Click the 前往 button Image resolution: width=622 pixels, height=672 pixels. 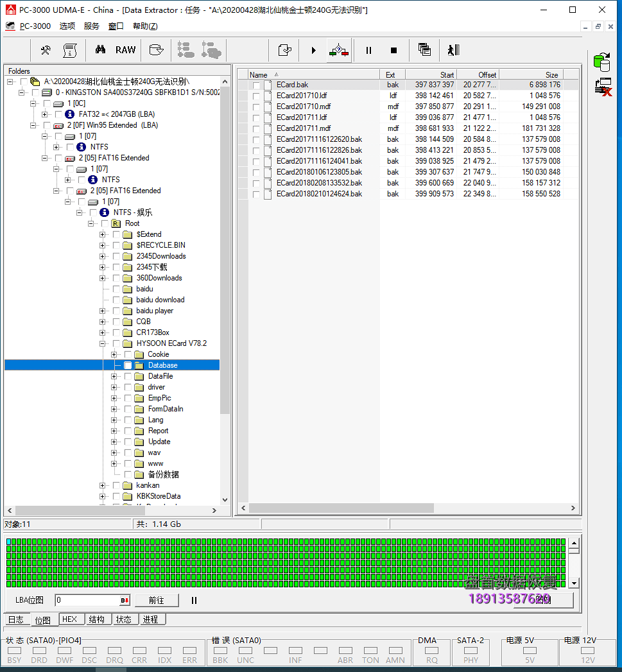(x=157, y=600)
